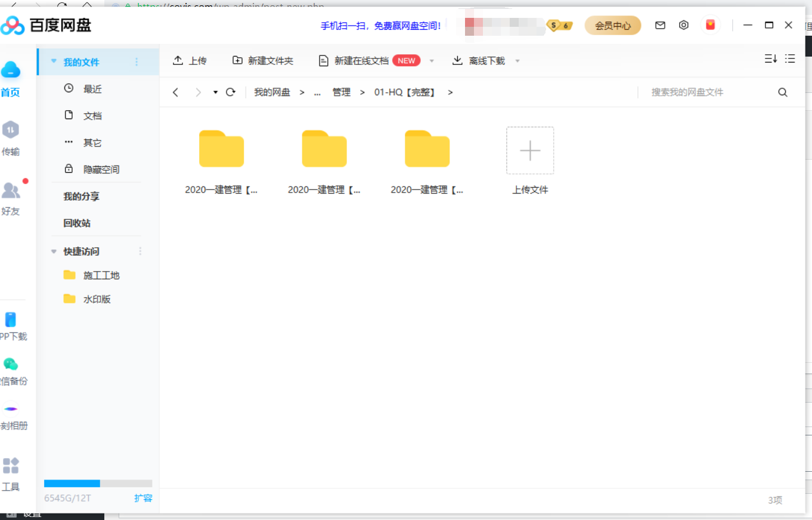Click the search magnifier icon

(783, 92)
